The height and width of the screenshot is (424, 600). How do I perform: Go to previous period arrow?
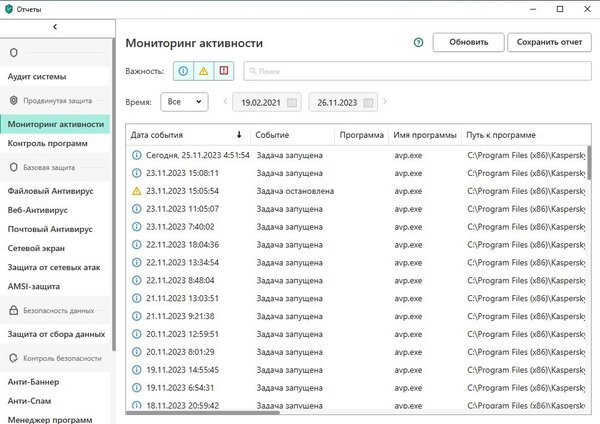tap(225, 102)
